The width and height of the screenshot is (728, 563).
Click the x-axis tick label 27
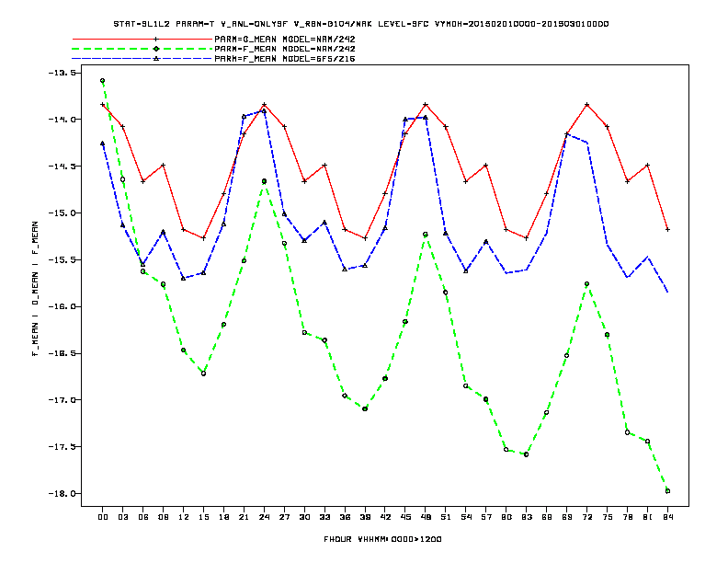point(284,517)
